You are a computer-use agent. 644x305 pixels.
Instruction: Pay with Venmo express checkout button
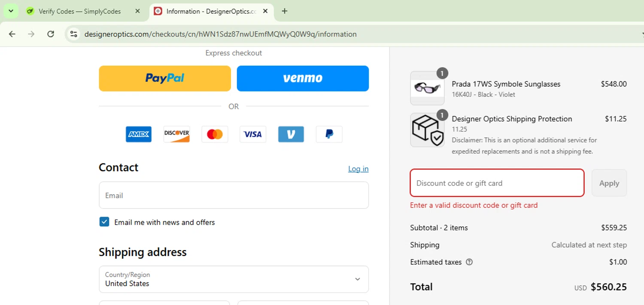point(303,79)
